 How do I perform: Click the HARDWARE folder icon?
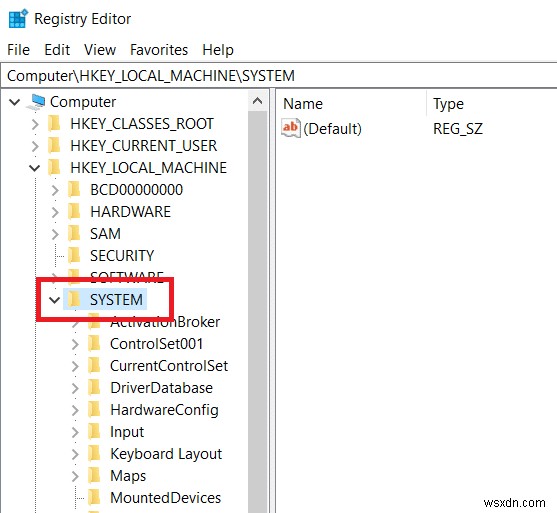(x=74, y=212)
